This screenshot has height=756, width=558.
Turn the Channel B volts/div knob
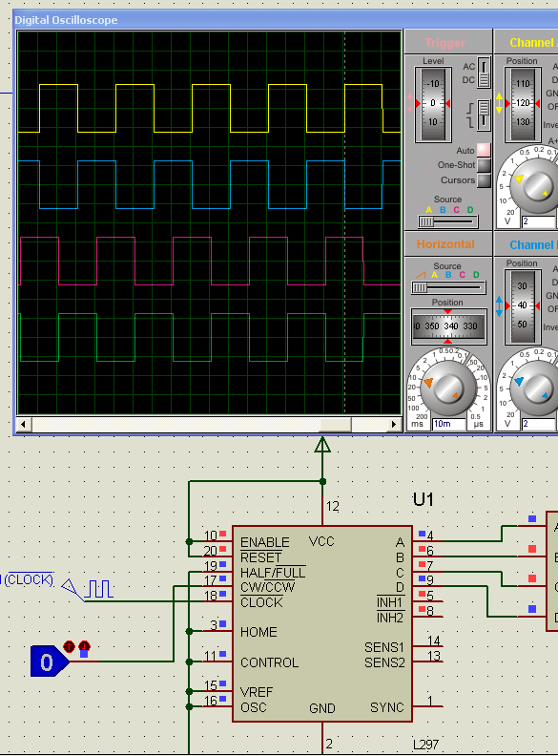tap(536, 388)
